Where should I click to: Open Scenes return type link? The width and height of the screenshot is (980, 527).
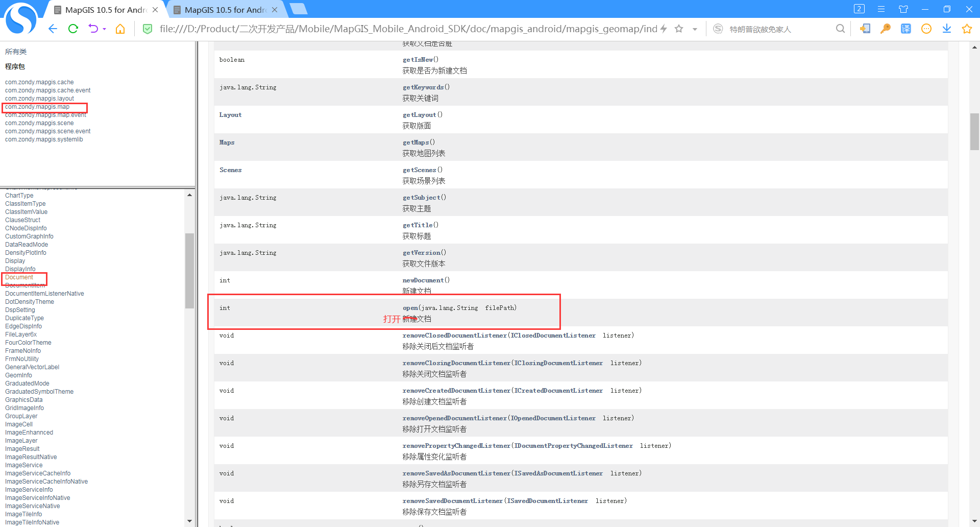pyautogui.click(x=230, y=170)
